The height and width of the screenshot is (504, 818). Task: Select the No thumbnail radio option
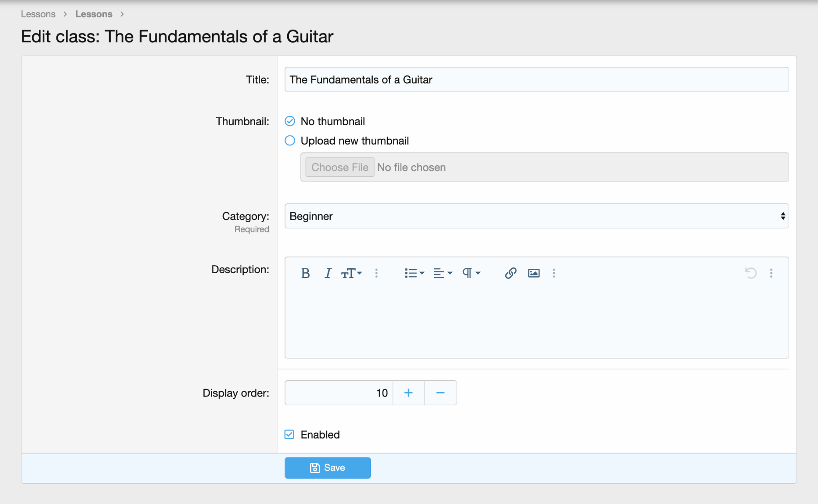(290, 121)
